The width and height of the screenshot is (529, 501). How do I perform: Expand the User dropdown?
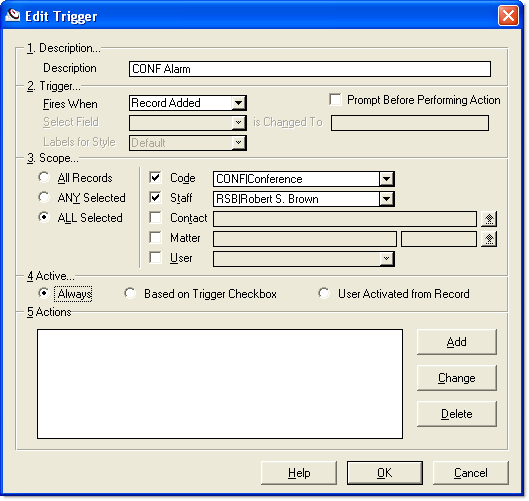point(386,259)
